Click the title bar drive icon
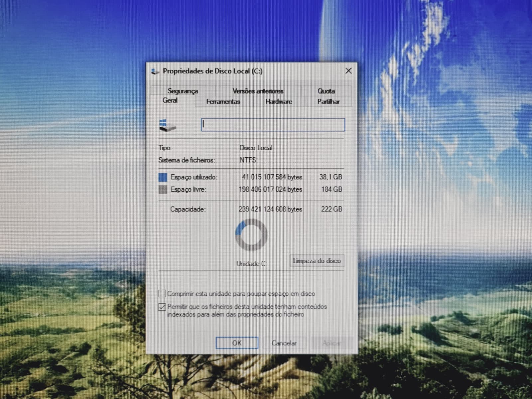 155,71
